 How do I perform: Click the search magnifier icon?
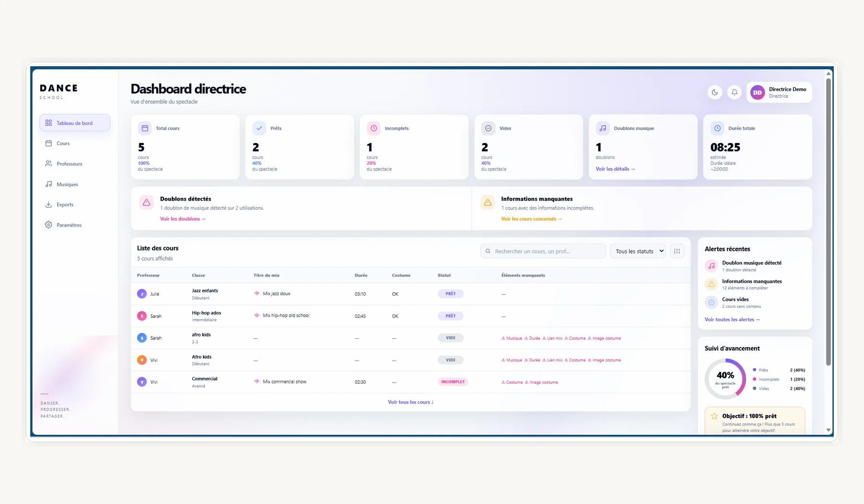tap(488, 251)
